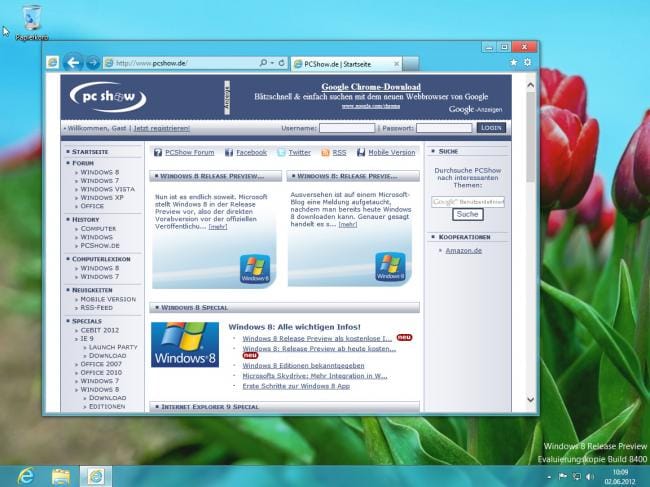Click the large Windows 8 logo image
650x487 pixels.
coord(185,344)
